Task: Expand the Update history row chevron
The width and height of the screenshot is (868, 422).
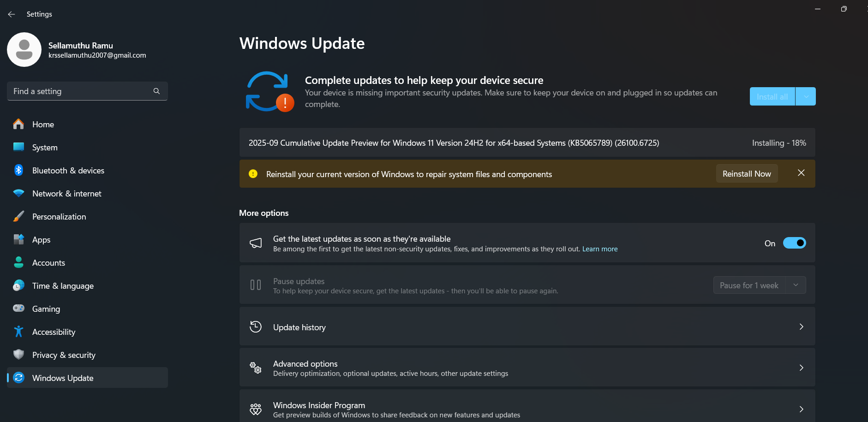Action: [802, 327]
